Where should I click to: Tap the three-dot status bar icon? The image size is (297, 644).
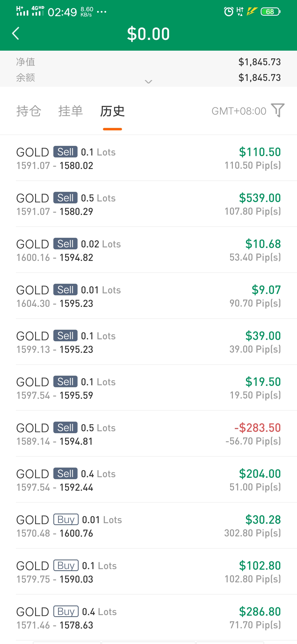click(101, 12)
